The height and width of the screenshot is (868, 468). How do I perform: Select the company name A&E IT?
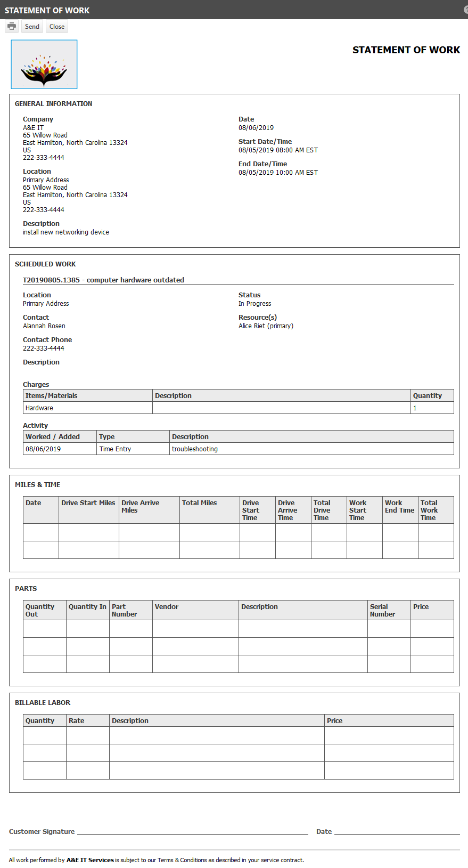point(33,128)
